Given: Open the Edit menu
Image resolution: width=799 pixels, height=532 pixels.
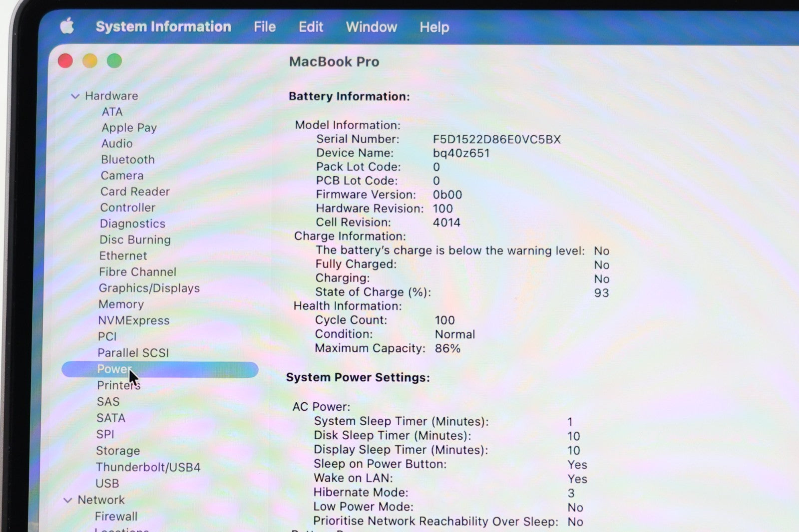Looking at the screenshot, I should [x=311, y=27].
